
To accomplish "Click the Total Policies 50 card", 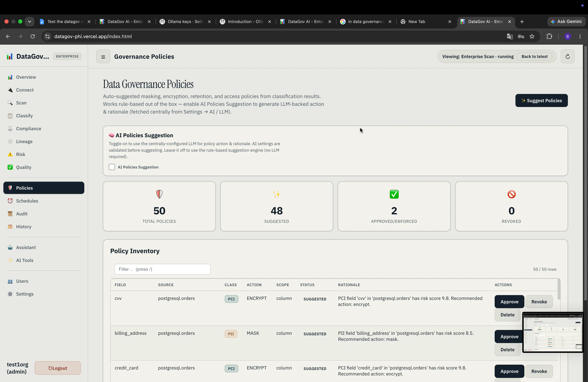I will click(159, 206).
